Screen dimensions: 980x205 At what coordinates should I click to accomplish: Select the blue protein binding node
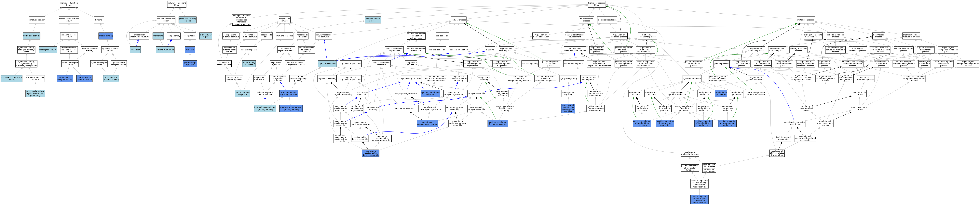coord(106,36)
